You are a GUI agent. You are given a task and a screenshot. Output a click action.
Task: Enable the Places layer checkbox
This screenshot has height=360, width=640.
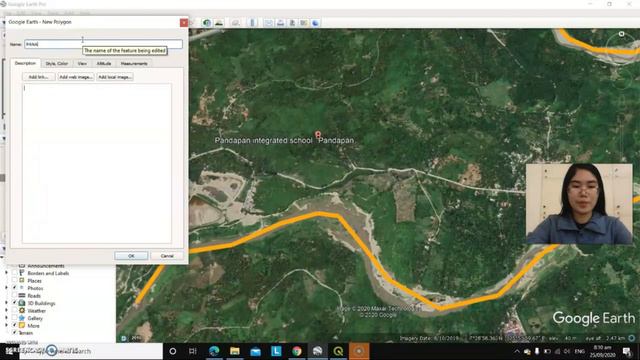(x=15, y=280)
